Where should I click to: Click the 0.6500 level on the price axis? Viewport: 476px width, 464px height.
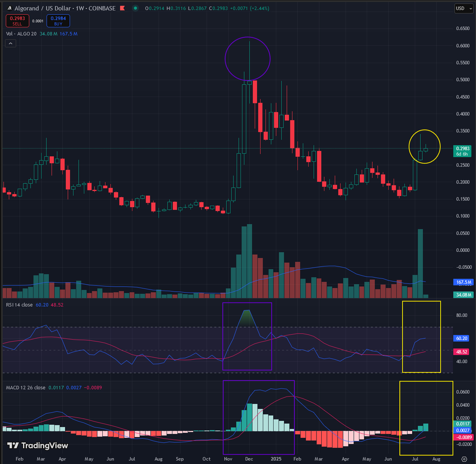coord(463,29)
